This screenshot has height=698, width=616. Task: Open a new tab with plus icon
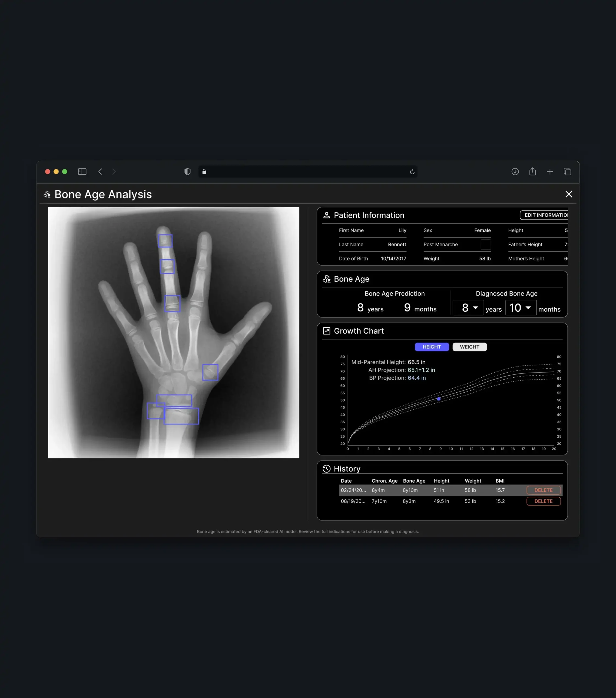pyautogui.click(x=550, y=172)
